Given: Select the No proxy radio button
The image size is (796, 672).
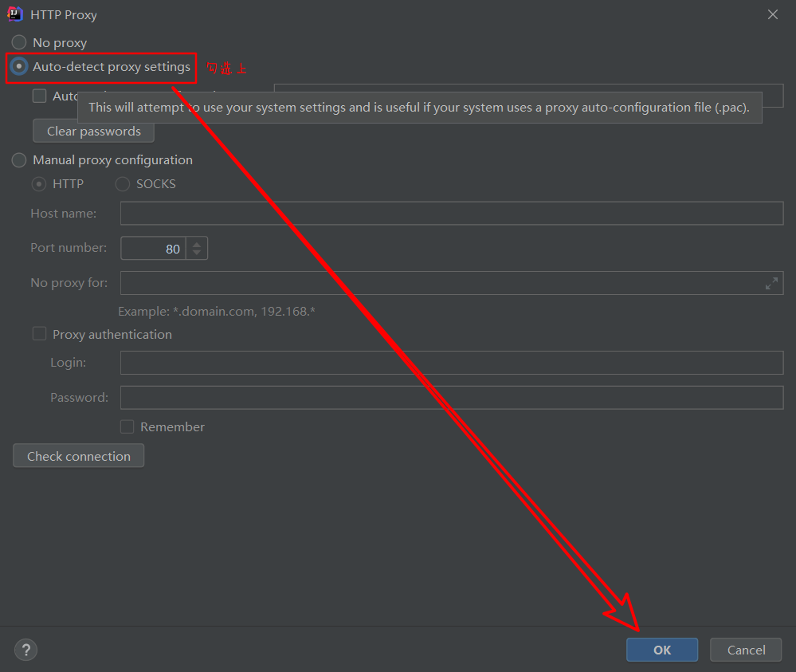Looking at the screenshot, I should [19, 42].
